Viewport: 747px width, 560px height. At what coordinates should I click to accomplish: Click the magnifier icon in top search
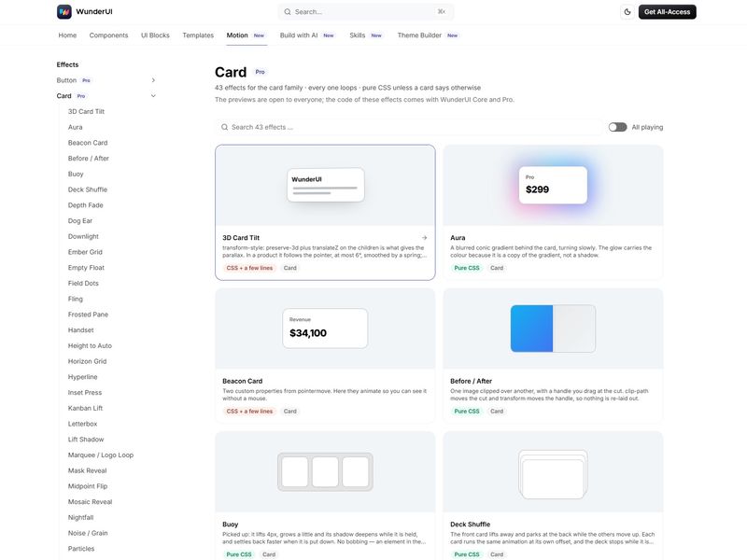coord(288,12)
